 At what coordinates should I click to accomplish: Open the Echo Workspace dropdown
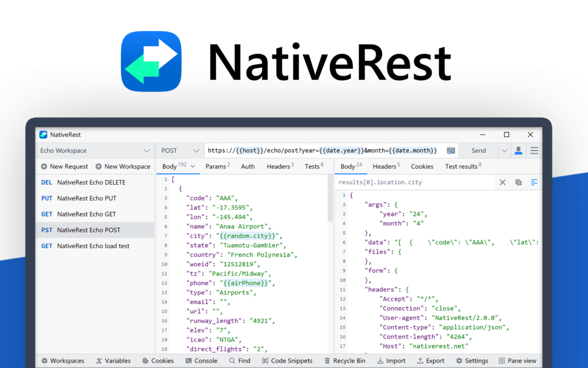[95, 150]
